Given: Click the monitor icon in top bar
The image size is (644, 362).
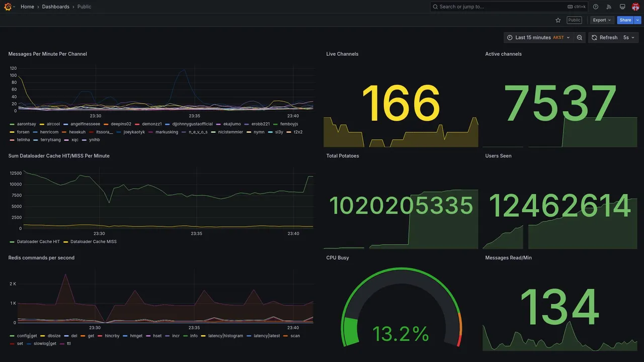Looking at the screenshot, I should 622,7.
